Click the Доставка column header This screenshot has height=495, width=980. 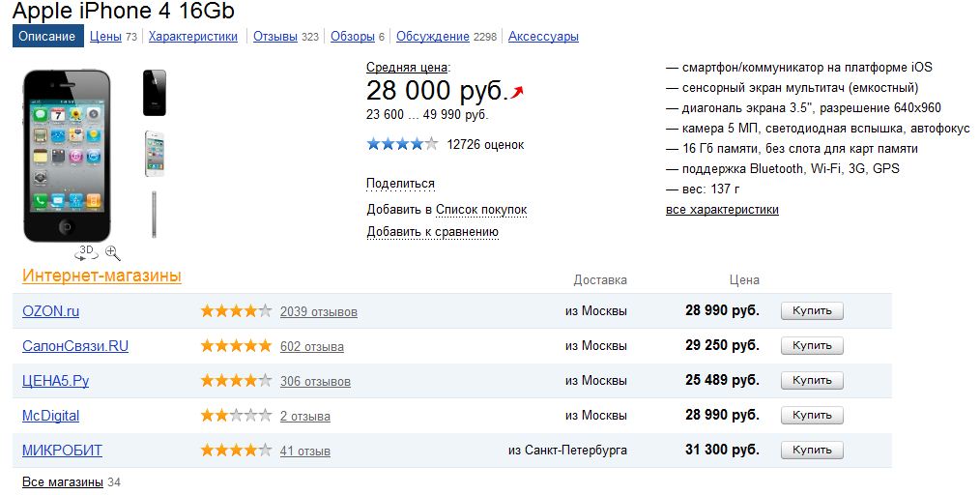[x=600, y=280]
